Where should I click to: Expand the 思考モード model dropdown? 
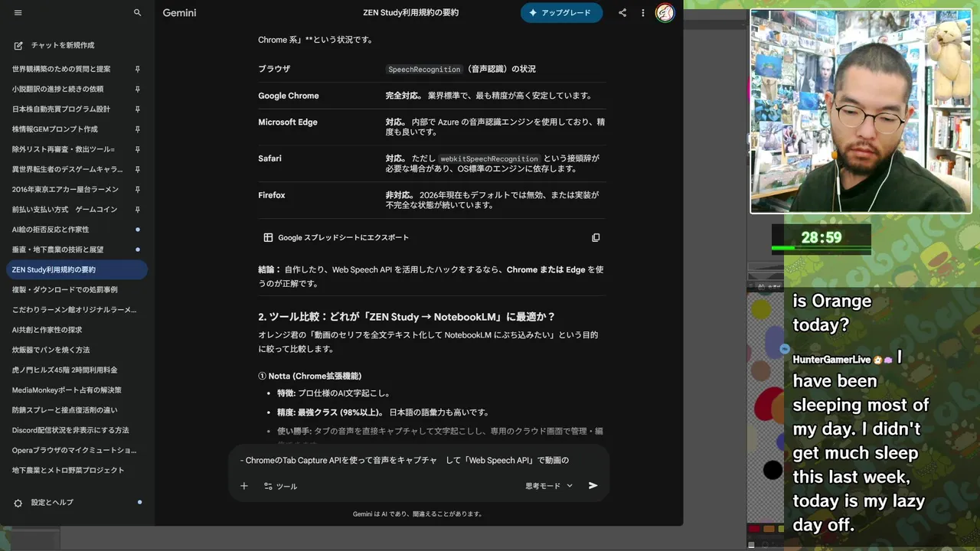(x=549, y=486)
